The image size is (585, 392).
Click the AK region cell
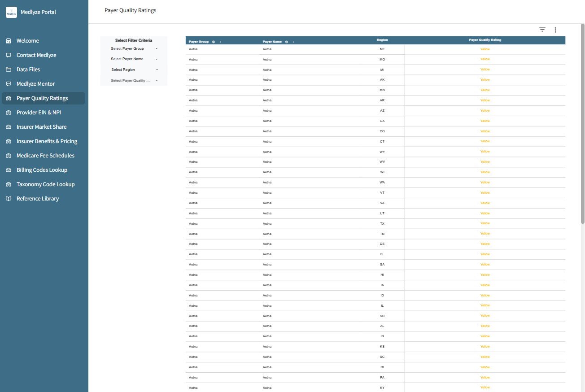pos(382,80)
